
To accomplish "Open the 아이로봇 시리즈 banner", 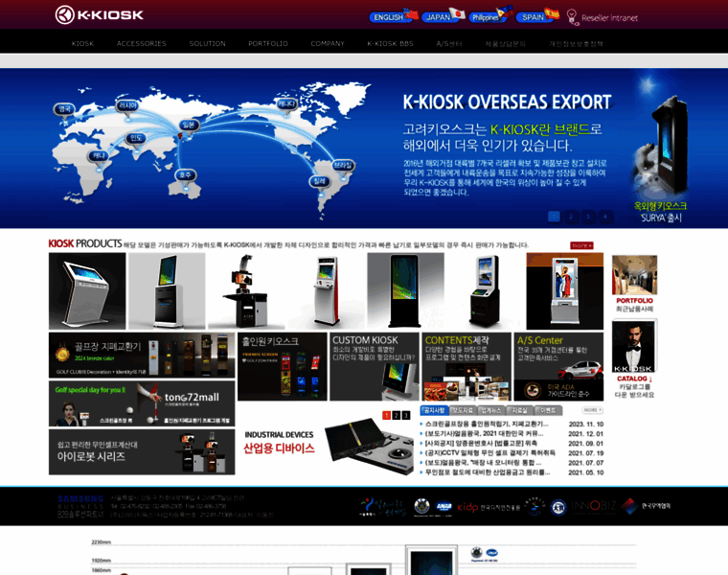I will coord(142,452).
